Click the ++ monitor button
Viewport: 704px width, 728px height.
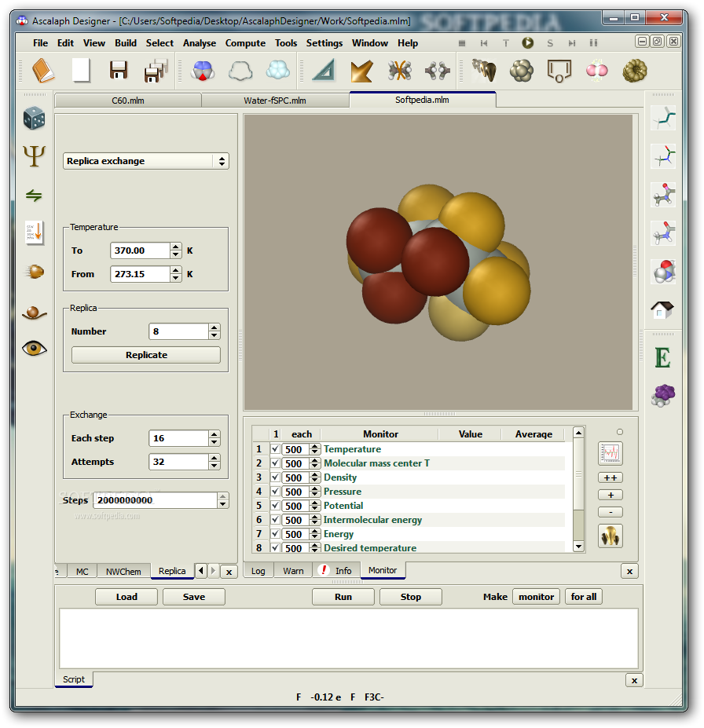tap(610, 477)
